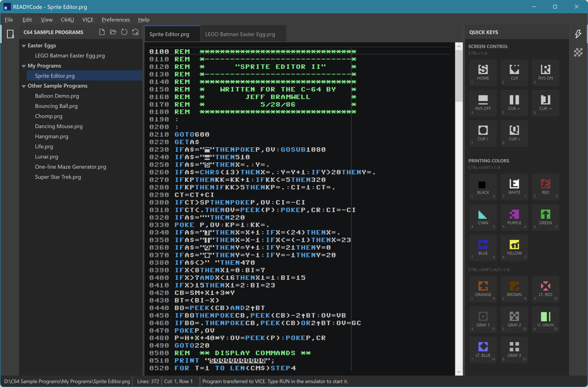Open Hangman.prg
Viewport: 588px width, 387px height.
pyautogui.click(x=51, y=136)
